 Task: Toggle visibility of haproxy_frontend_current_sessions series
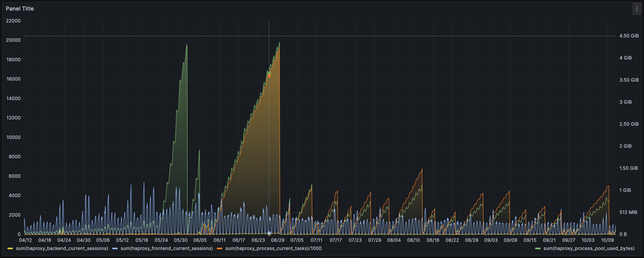pos(166,248)
